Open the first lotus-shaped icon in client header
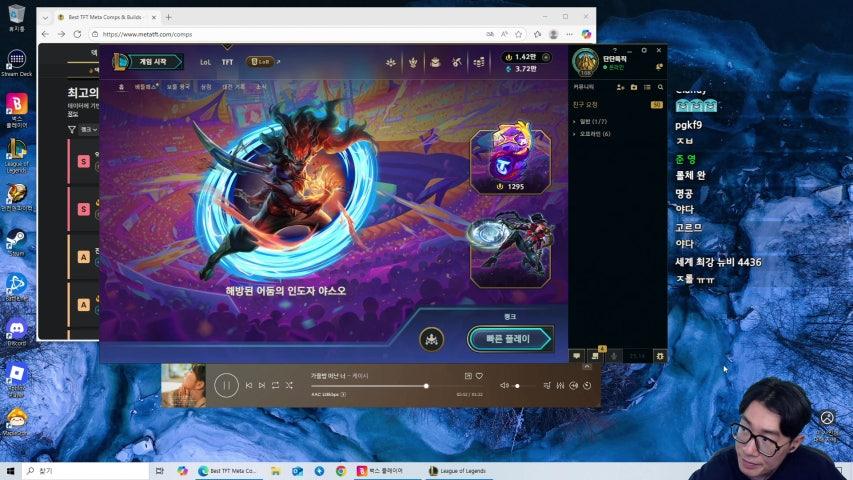Screen dimensions: 853x480 pos(391,63)
